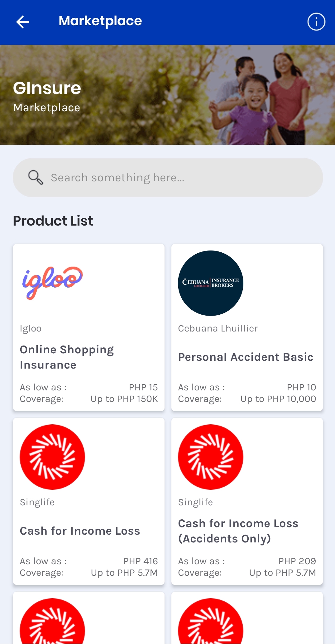Viewport: 335px width, 644px height.
Task: Tap the PHP 416 price text
Action: point(141,561)
